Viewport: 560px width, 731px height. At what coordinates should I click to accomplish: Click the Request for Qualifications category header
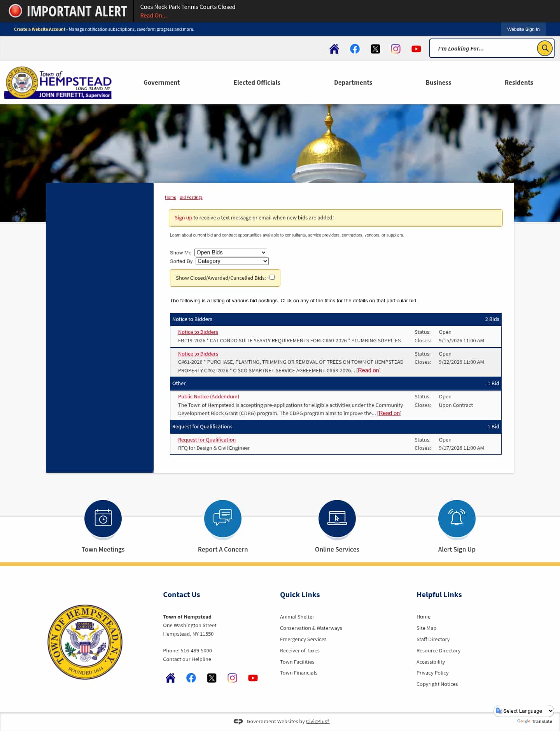click(336, 426)
